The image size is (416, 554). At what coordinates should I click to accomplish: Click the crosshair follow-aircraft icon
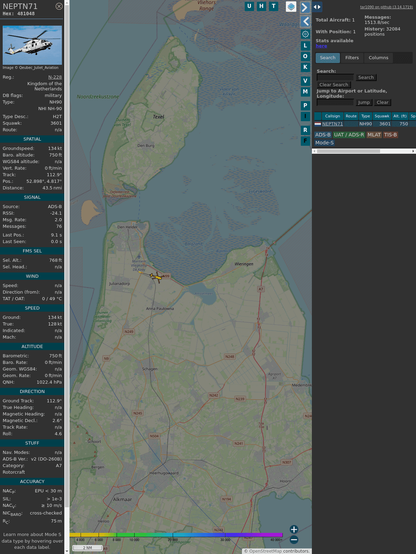click(305, 34)
